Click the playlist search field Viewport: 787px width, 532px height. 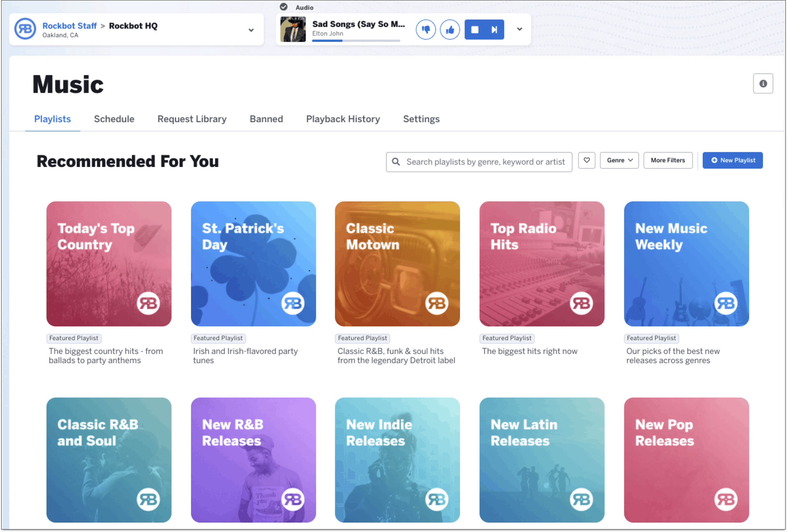(x=485, y=162)
